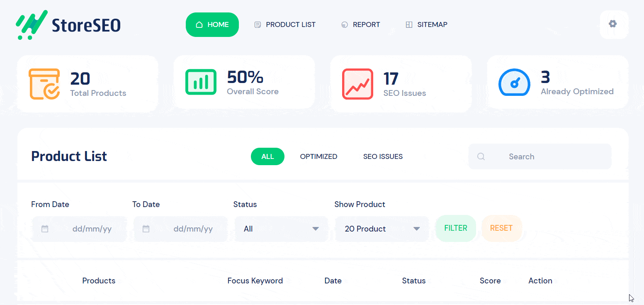Open the To Date calendar icon
Viewport: 644px width, 305px height.
click(146, 229)
